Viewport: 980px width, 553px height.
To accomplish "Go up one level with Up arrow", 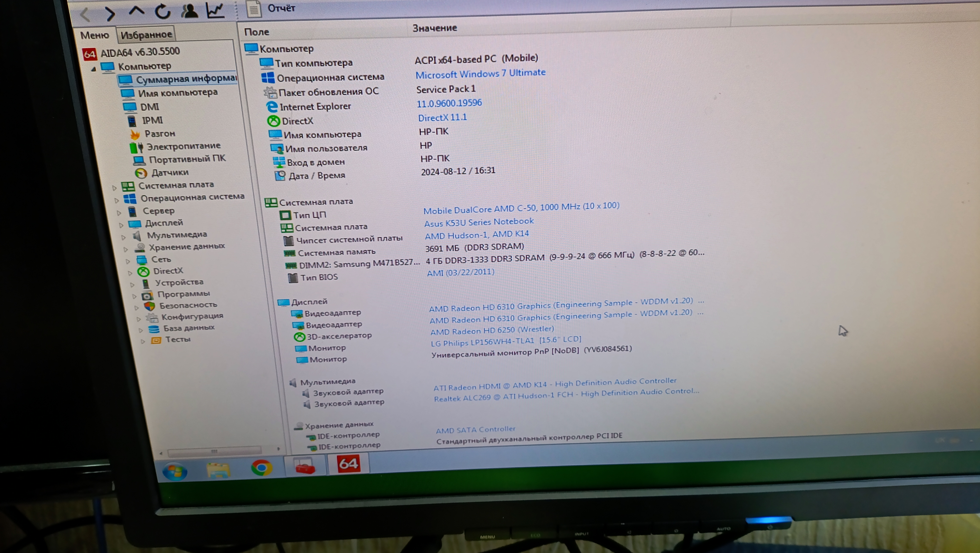I will 136,11.
